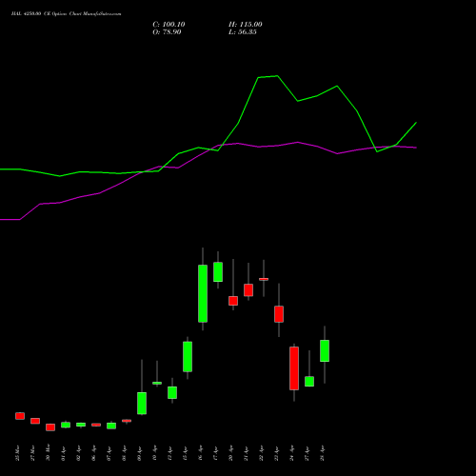
Task: Click the HAL CE Options Chart title
Action: point(66,14)
